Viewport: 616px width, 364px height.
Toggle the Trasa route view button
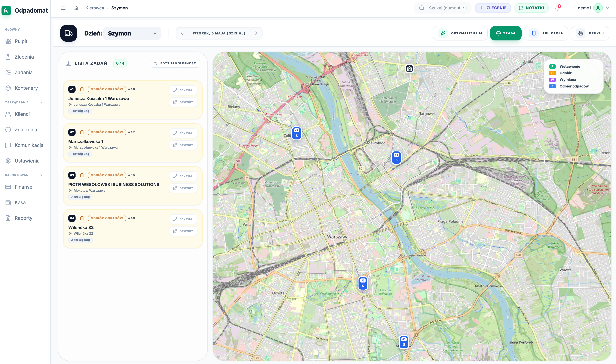coord(506,33)
